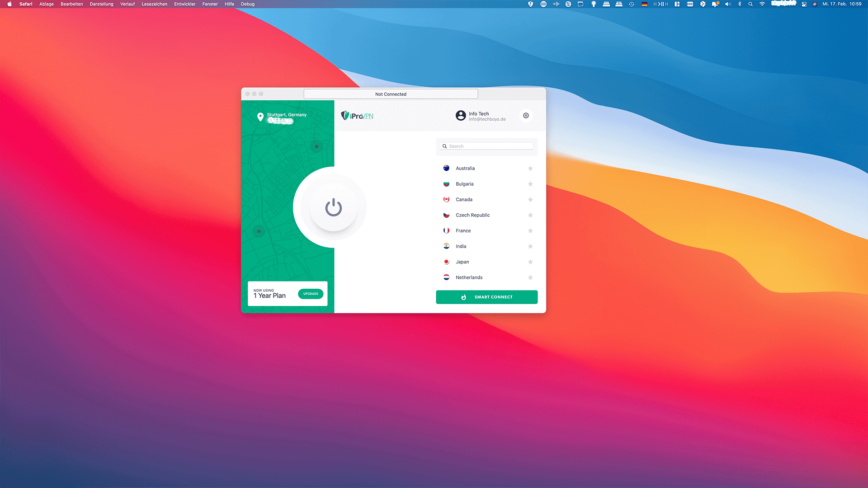Open the Safari menu bar item
Viewport: 868px width, 488px height.
(x=27, y=4)
